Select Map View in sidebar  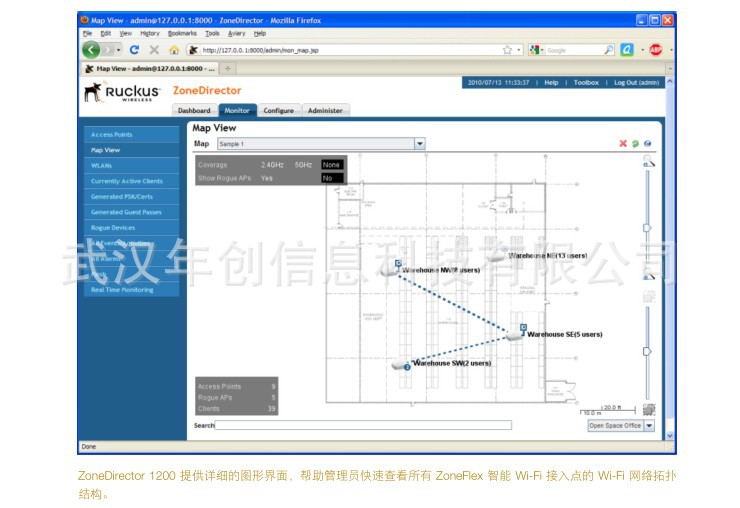132,150
